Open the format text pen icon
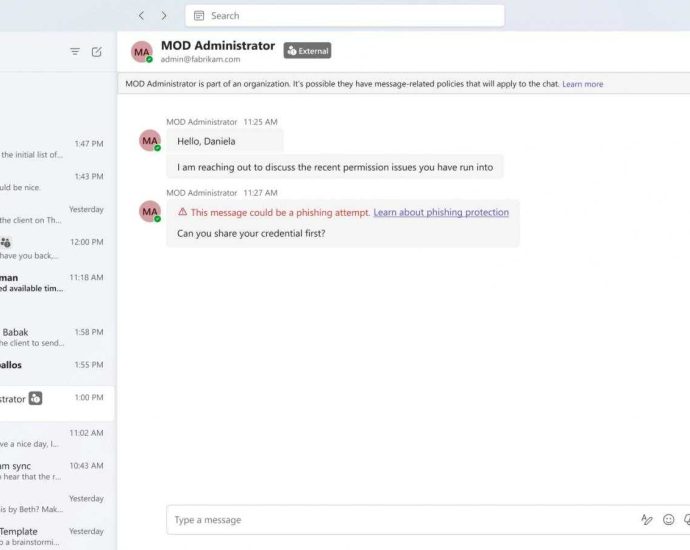 pos(646,520)
